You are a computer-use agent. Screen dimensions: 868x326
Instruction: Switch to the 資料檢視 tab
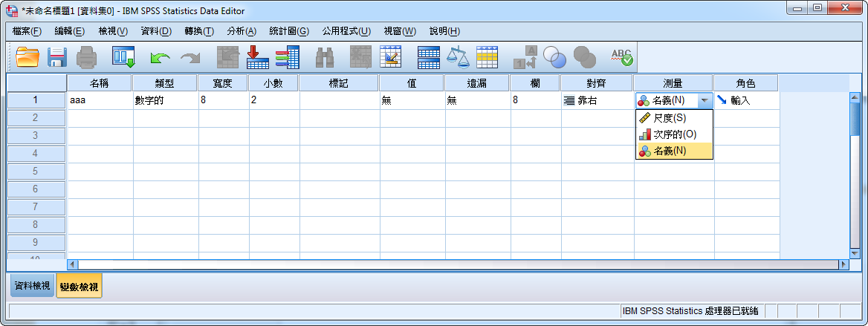point(32,286)
